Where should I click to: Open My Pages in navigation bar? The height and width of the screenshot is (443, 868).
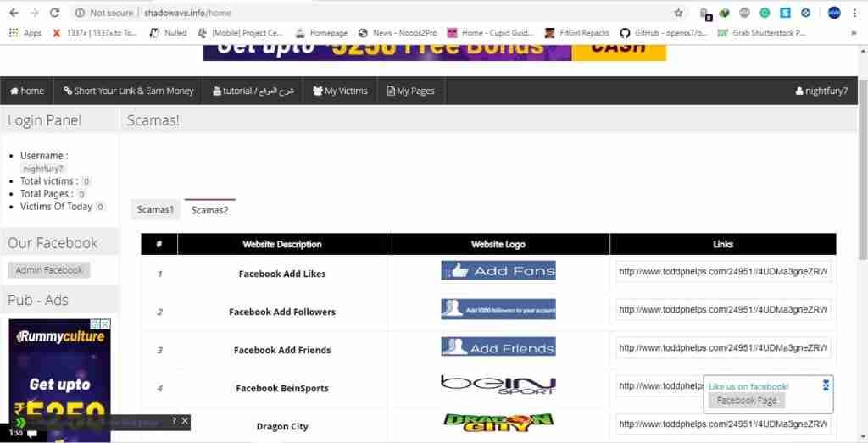410,91
